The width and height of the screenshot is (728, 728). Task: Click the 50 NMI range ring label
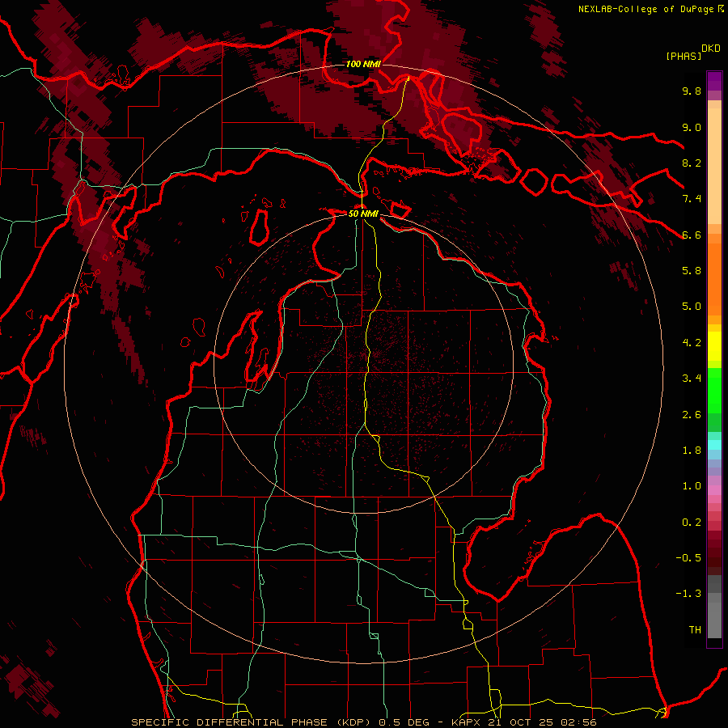tap(363, 214)
